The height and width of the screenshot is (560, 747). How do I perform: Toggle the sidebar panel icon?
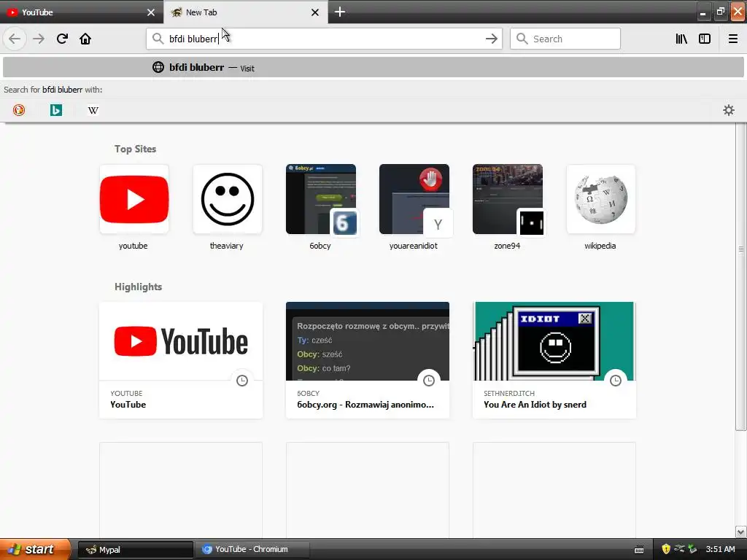coord(705,39)
